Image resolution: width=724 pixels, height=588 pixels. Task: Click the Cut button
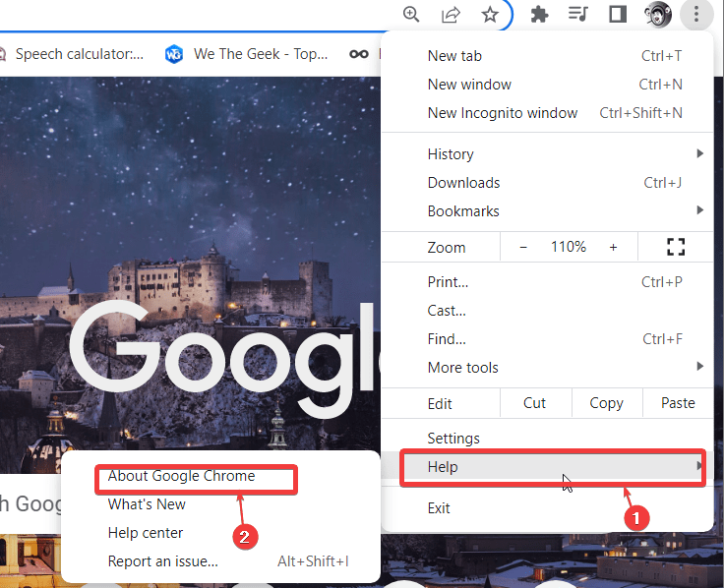tap(535, 403)
